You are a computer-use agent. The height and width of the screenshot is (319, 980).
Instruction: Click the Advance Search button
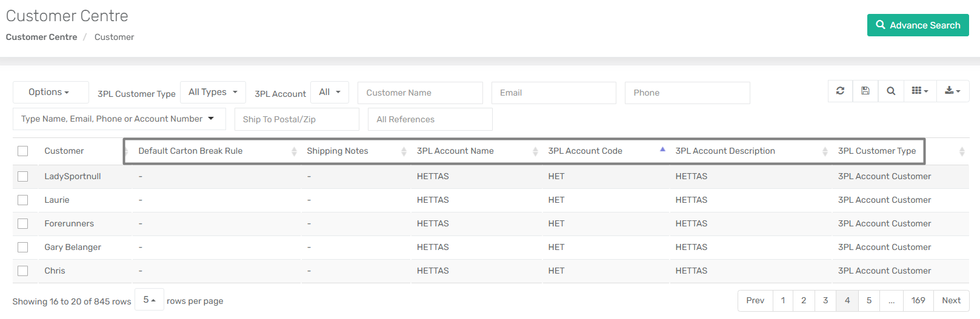coord(918,25)
